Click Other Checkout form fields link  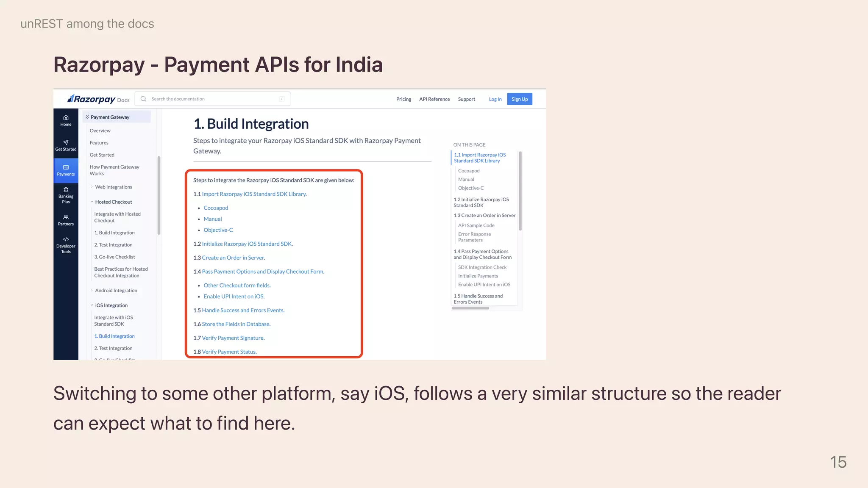236,285
